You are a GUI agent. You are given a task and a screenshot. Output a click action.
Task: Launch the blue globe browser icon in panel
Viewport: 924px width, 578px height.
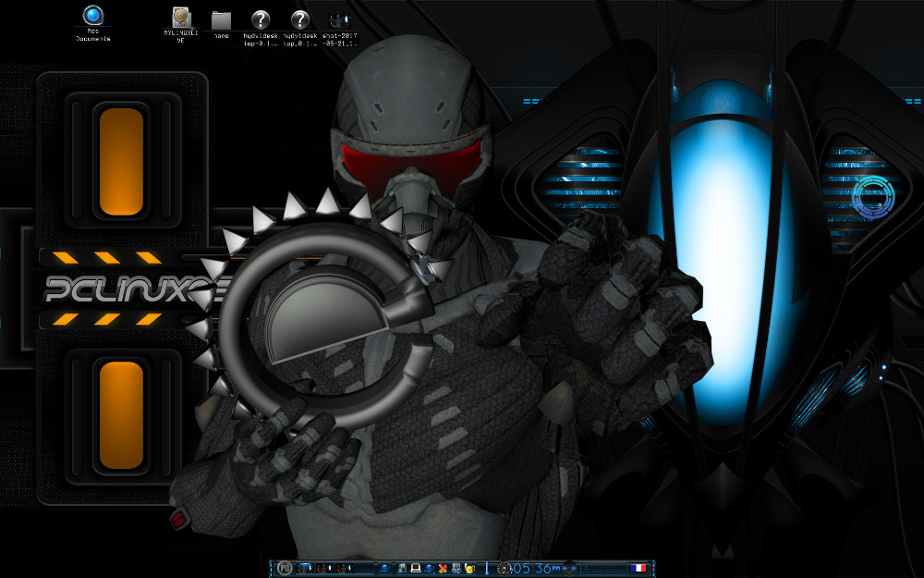coord(384,568)
